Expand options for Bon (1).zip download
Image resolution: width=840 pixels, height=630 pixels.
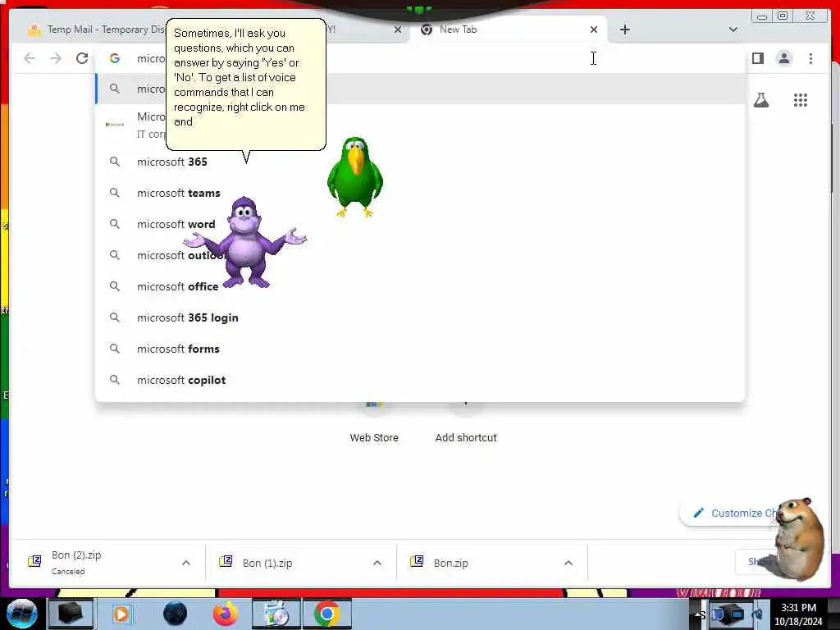(377, 563)
